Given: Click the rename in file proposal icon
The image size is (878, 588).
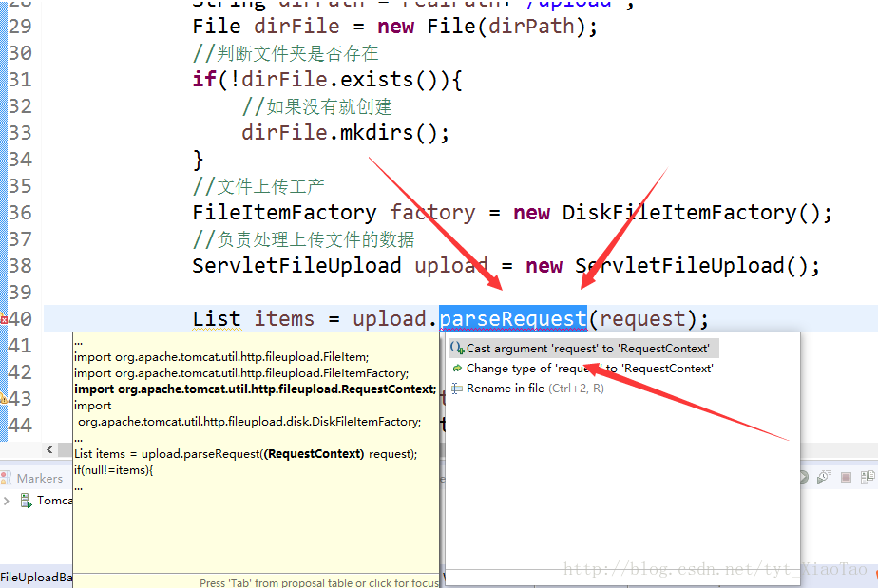Looking at the screenshot, I should pyautogui.click(x=457, y=389).
